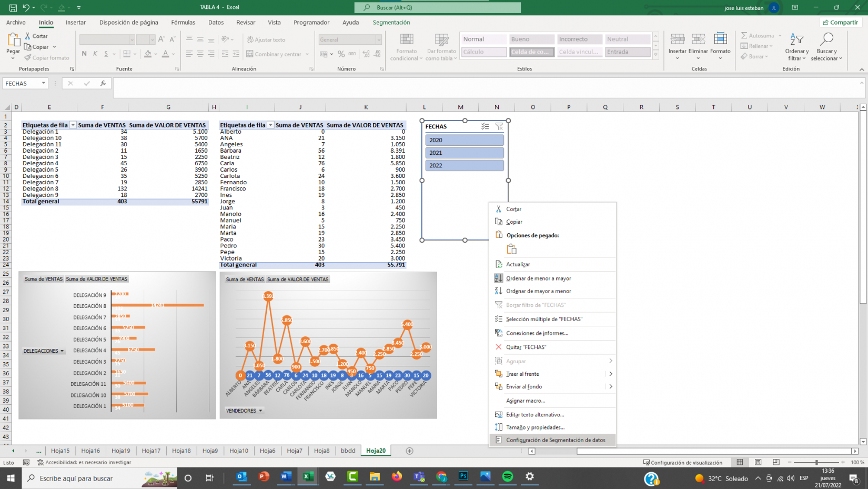Click the zoom slider in status bar
Viewport: 868px width, 489px height.
(x=816, y=462)
